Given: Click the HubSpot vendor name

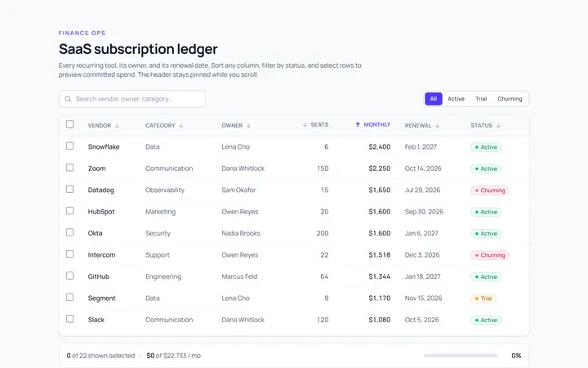Looking at the screenshot, I should click(101, 212).
